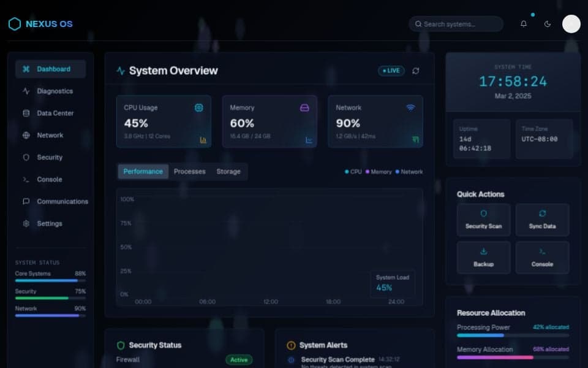Click the Processing Power allocation bar
Image resolution: width=588 pixels, height=368 pixels.
click(513, 335)
